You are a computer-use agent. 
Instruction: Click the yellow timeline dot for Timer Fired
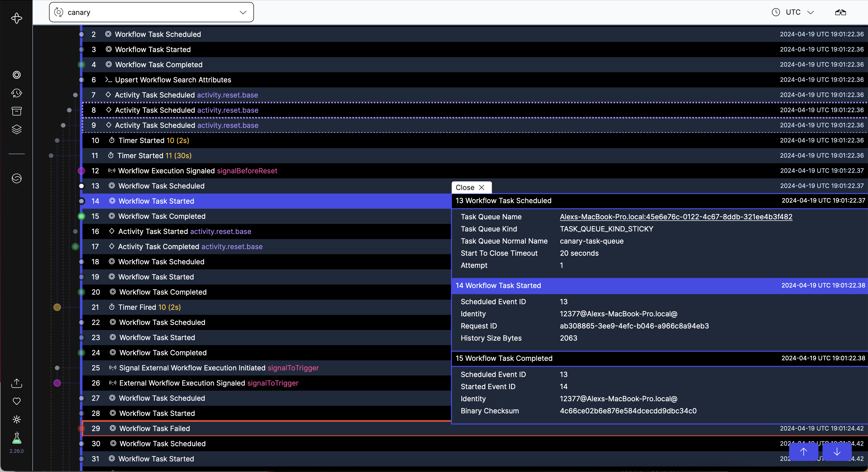[57, 307]
